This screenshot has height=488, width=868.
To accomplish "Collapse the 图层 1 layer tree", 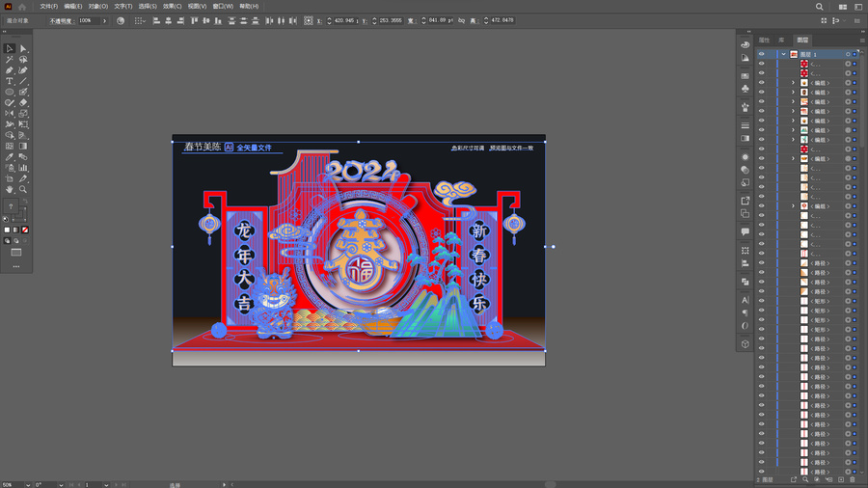I will pos(783,54).
